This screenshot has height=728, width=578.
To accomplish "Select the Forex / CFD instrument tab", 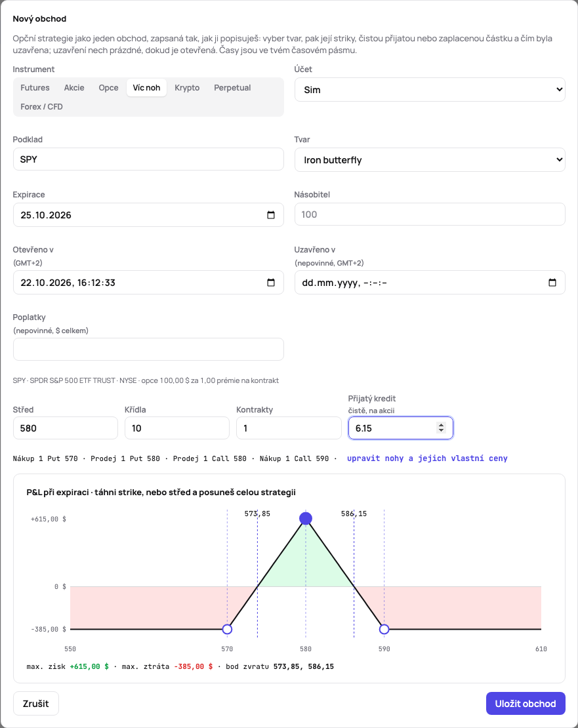I will point(41,107).
